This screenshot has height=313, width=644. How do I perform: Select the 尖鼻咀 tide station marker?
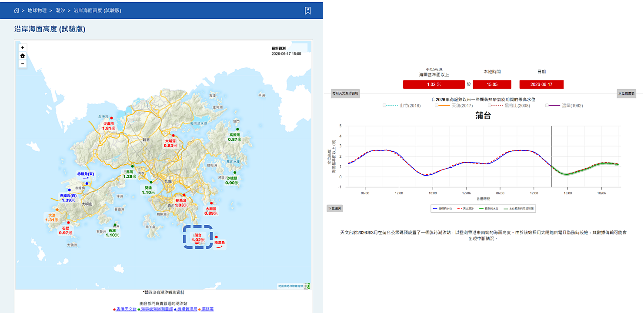[x=111, y=118]
